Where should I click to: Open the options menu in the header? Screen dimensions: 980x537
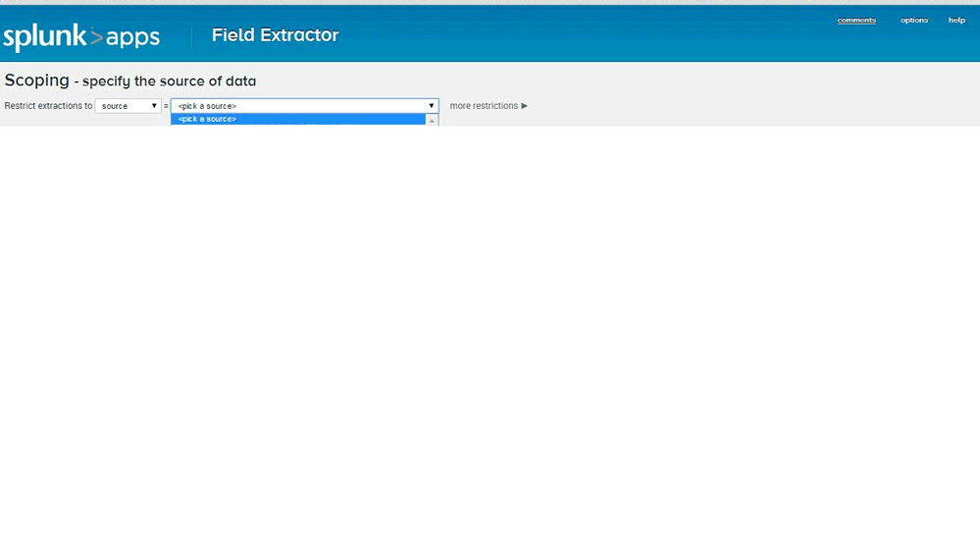(x=913, y=21)
